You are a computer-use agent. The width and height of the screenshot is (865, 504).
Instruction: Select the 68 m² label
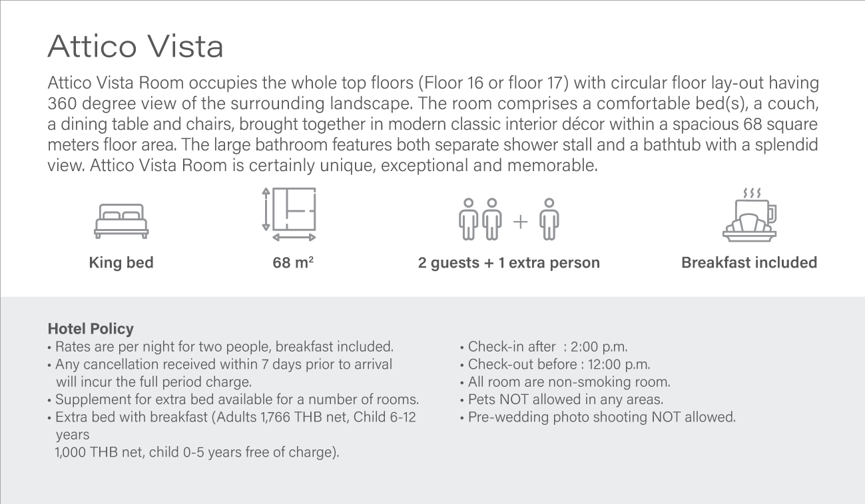pyautogui.click(x=293, y=263)
